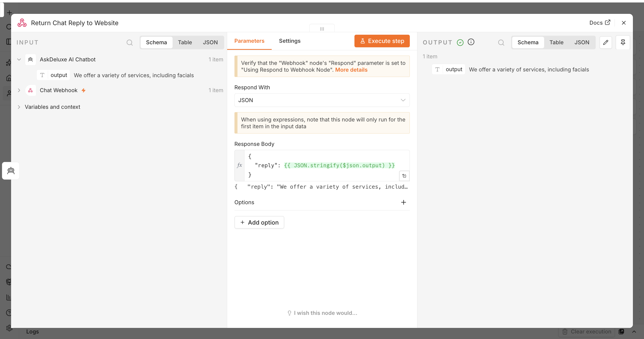Close the node panel with X
Screen dimensions: 644x339
tap(624, 23)
